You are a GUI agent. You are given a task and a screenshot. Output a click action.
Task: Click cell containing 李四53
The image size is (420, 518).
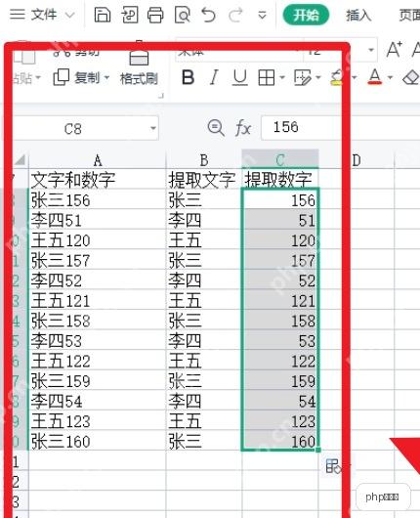(97, 340)
